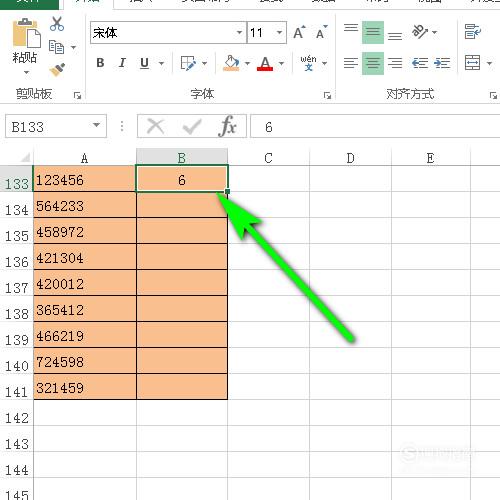Viewport: 500px width, 500px height.
Task: Toggle Middle Align button
Action: click(373, 32)
